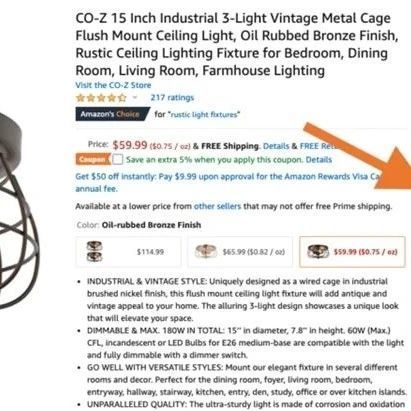
Task: Check the 5% coupon checkbox
Action: [117, 159]
